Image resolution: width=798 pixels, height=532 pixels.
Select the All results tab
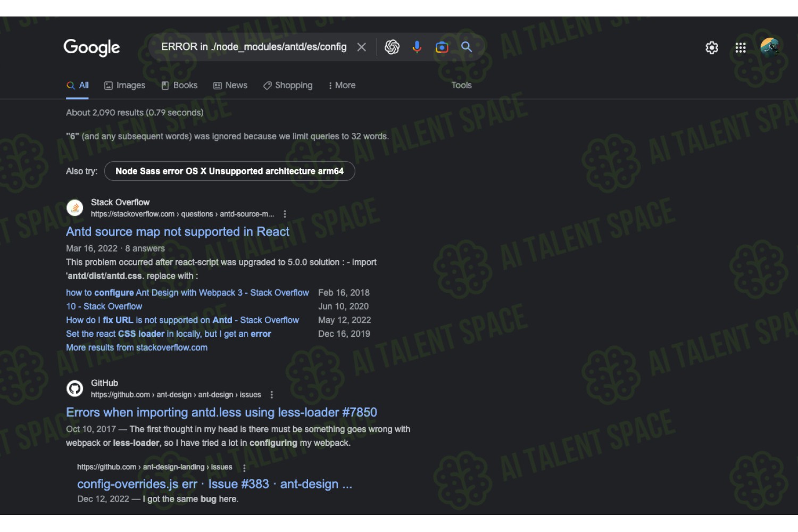pyautogui.click(x=78, y=85)
